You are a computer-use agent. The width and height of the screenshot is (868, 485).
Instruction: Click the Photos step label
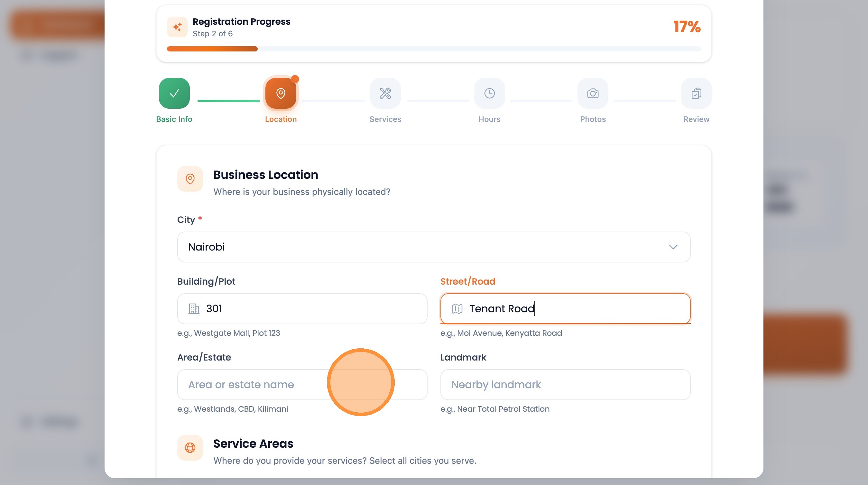coord(593,119)
